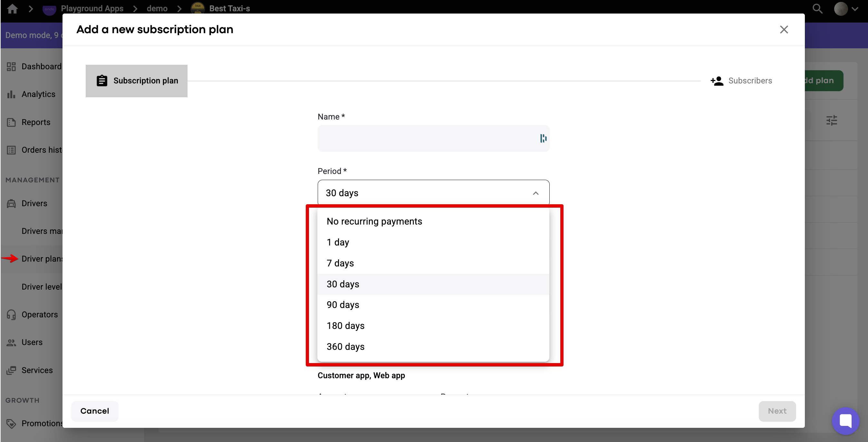Image resolution: width=868 pixels, height=442 pixels.
Task: Click the Subscribers add-person icon
Action: (x=717, y=81)
